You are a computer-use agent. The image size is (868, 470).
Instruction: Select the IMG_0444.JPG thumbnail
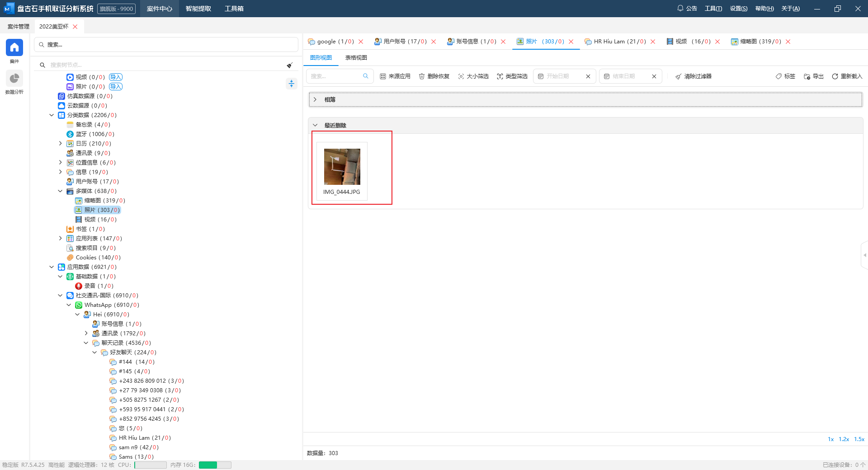click(342, 167)
